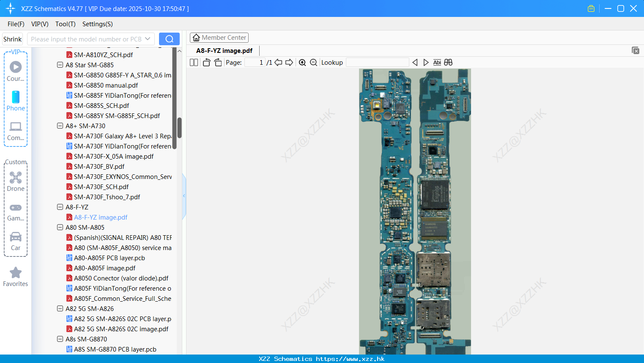Screen dimensions: 644x363
Task: Open the Favorites star
Action: click(16, 277)
